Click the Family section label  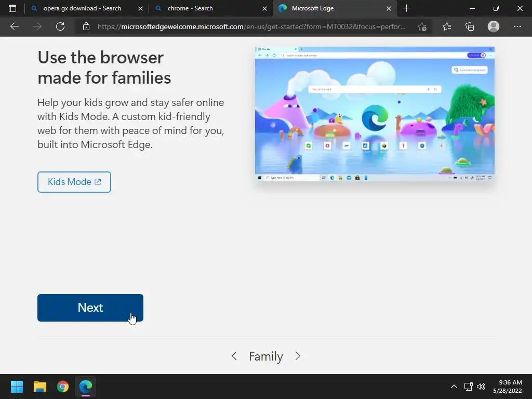click(266, 356)
